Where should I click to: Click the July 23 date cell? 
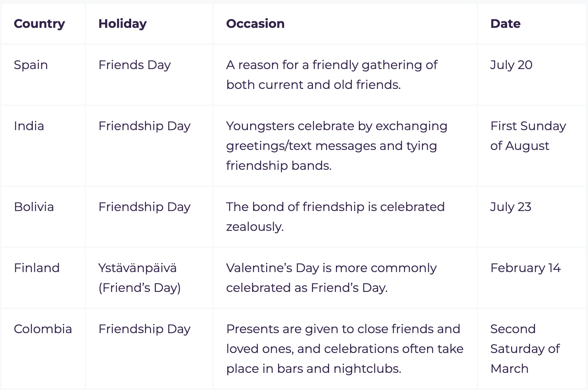click(x=511, y=207)
